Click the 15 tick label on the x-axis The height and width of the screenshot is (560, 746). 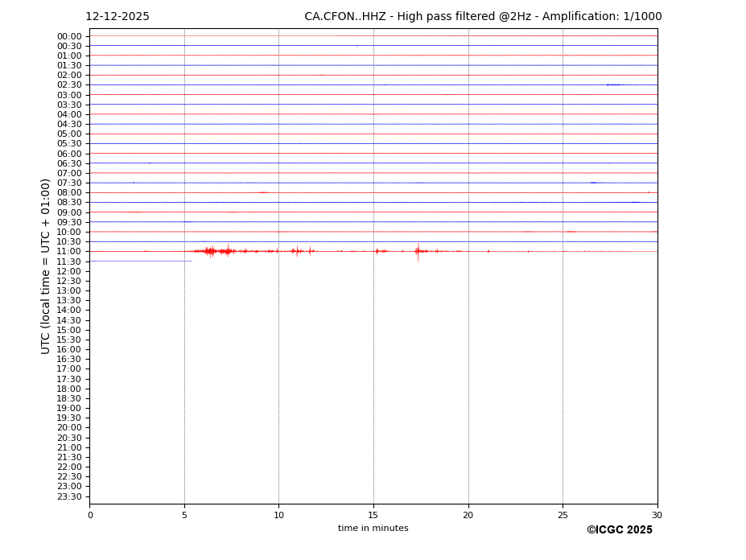[x=373, y=516]
